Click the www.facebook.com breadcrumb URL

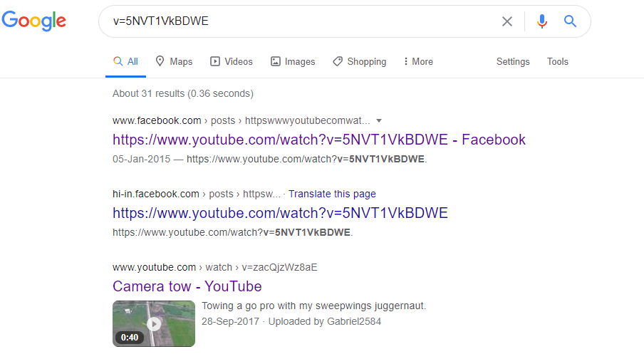(241, 121)
